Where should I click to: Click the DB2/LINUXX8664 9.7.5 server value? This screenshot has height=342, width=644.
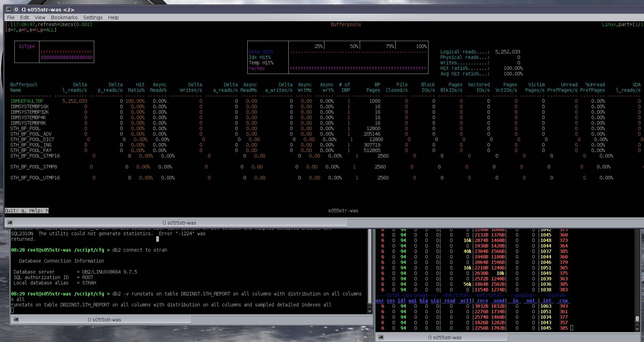tap(110, 272)
